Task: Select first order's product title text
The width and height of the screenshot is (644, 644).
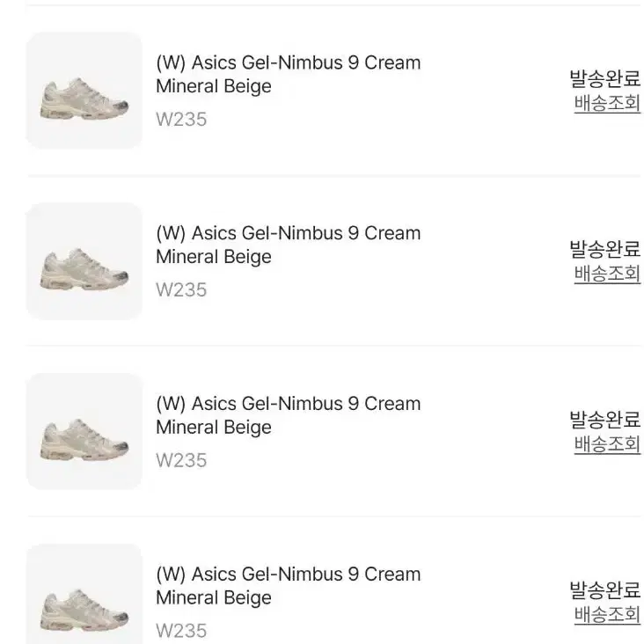Action: [x=289, y=74]
